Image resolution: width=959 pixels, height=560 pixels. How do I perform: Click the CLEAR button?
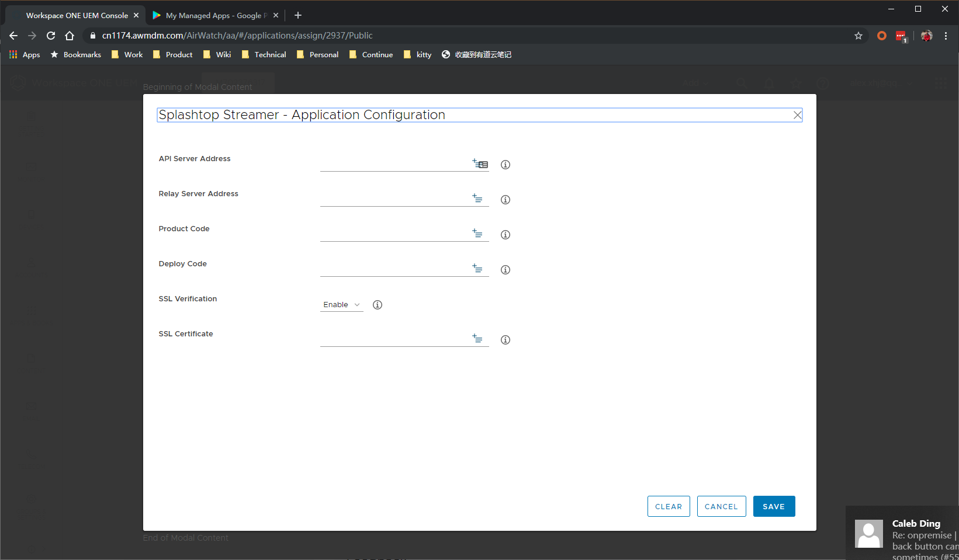coord(669,506)
